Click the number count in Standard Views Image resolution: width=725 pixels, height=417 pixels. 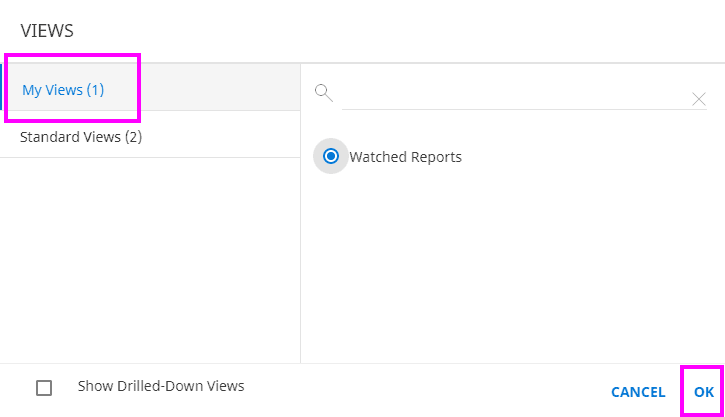[x=132, y=137]
